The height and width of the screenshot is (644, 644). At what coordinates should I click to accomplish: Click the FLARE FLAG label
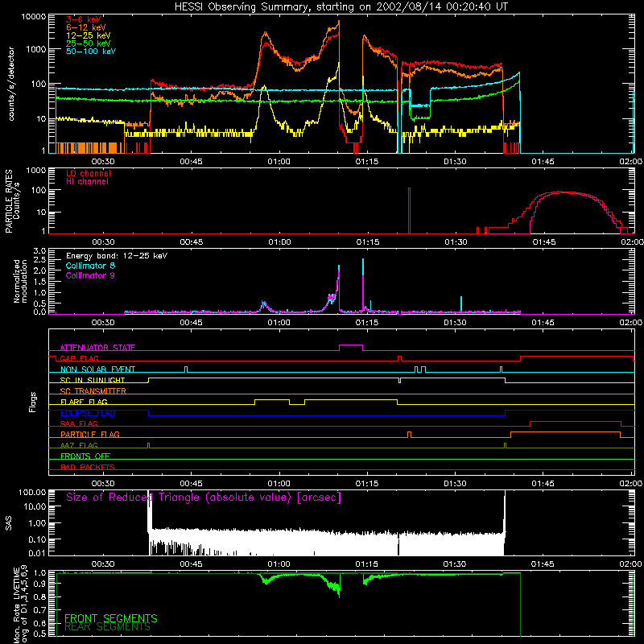click(x=84, y=402)
